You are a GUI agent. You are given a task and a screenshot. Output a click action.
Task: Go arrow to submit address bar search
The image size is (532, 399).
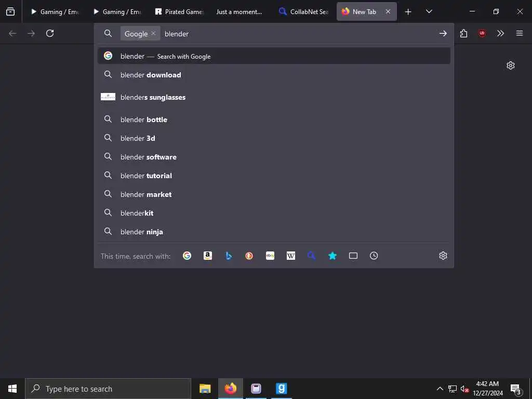[443, 33]
